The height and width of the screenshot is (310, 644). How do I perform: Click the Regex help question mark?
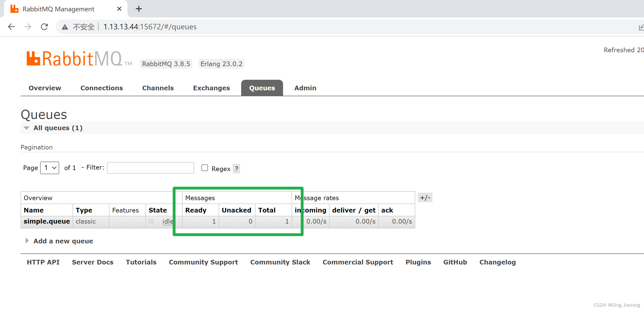coord(236,169)
